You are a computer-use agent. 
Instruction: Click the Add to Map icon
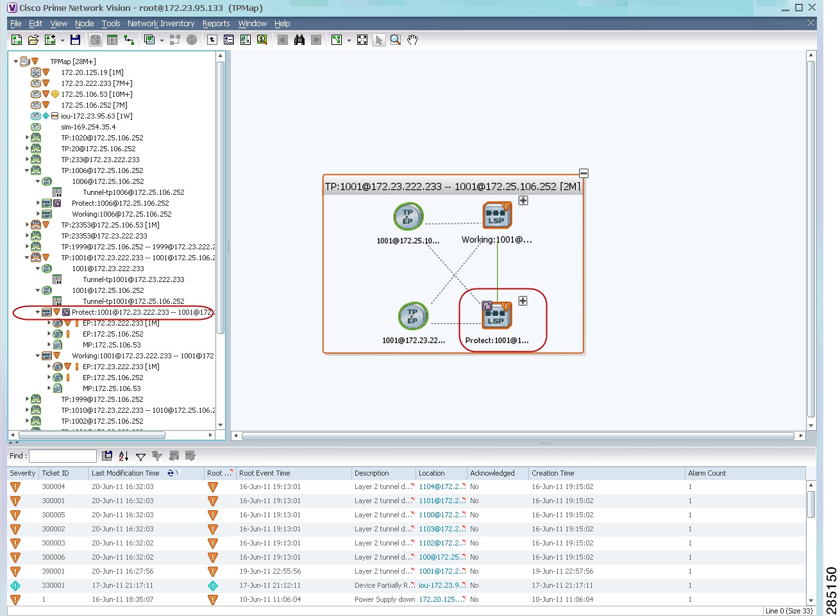(x=50, y=40)
